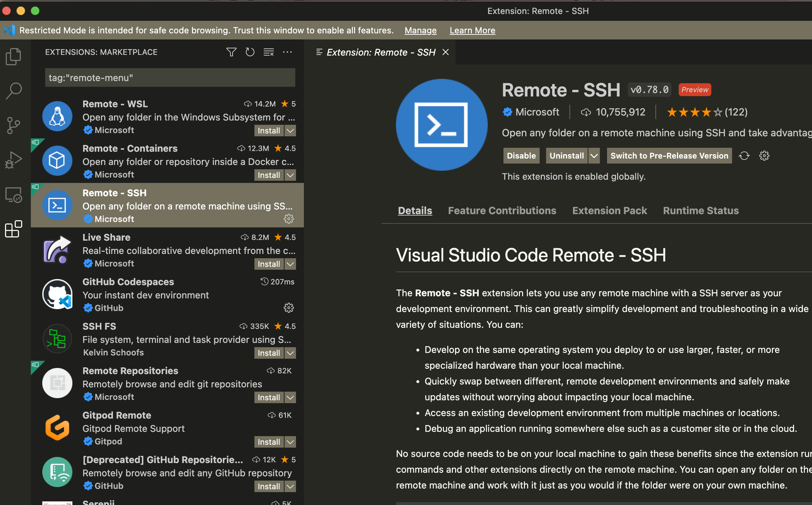Screen dimensions: 812x505
Task: Toggle auto-update sync icon for Remote - SSH
Action: coord(744,156)
